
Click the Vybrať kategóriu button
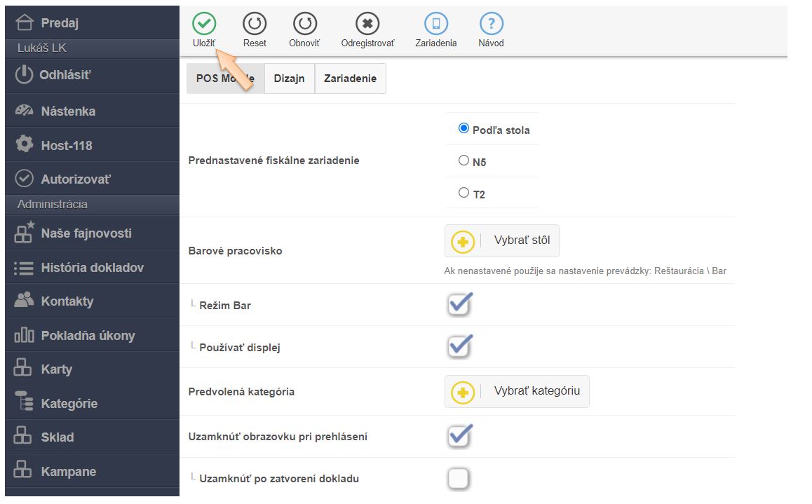[517, 392]
